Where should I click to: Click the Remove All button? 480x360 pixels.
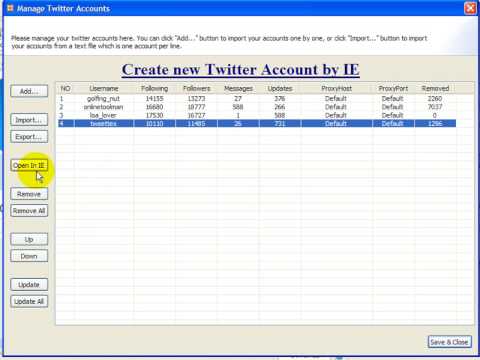tap(29, 211)
